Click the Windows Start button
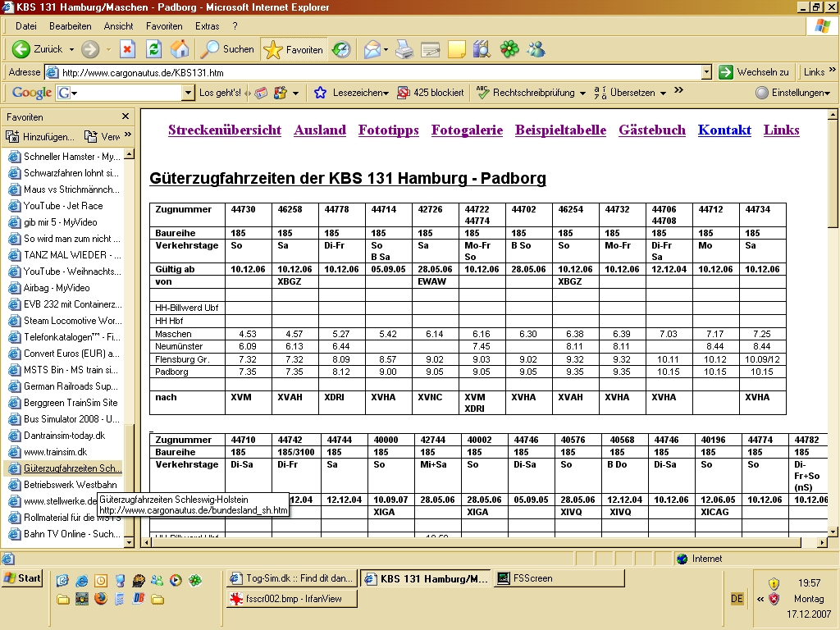The width and height of the screenshot is (840, 630). [x=22, y=578]
